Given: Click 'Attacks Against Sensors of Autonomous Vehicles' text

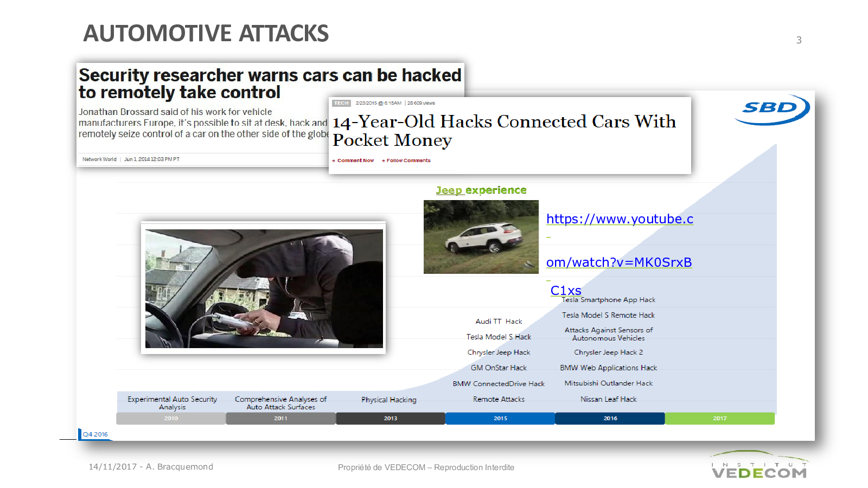Looking at the screenshot, I should tap(609, 334).
